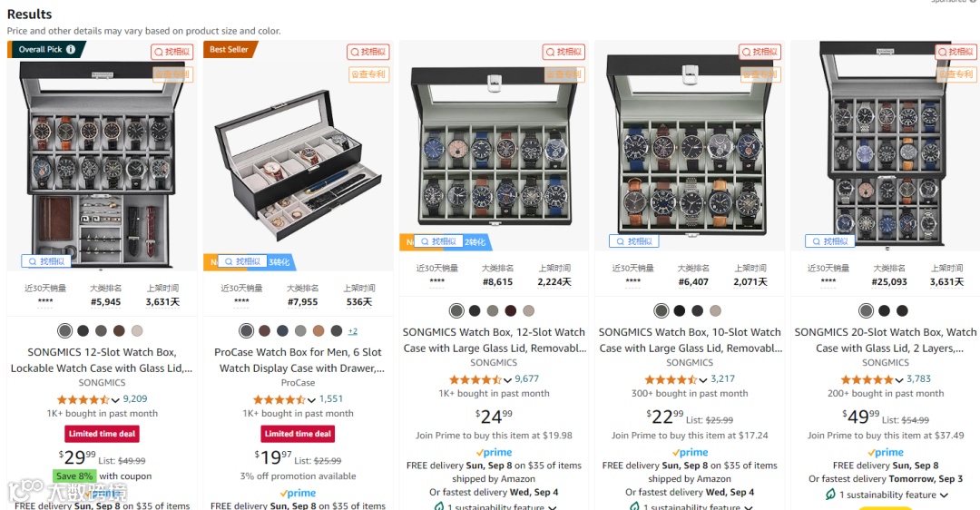Viewport: 980px width, 510px height.
Task: Click 2转化 badge on 12-Slot SONGMICS image
Action: 475,242
